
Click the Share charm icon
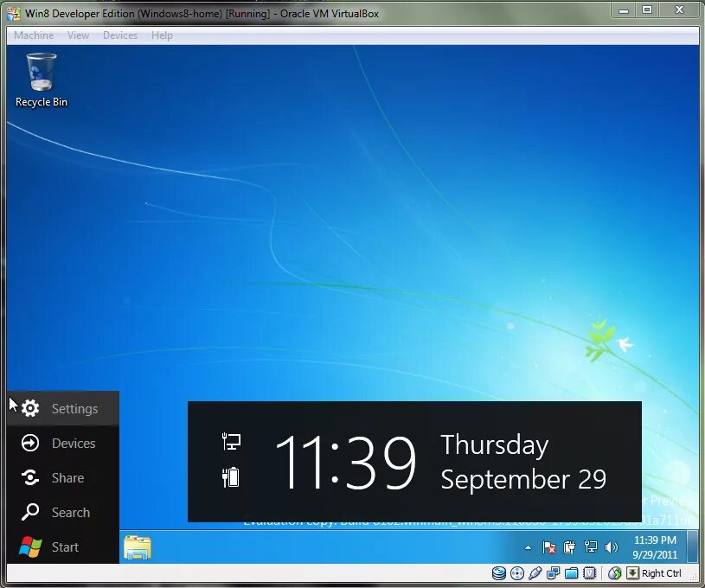point(30,477)
